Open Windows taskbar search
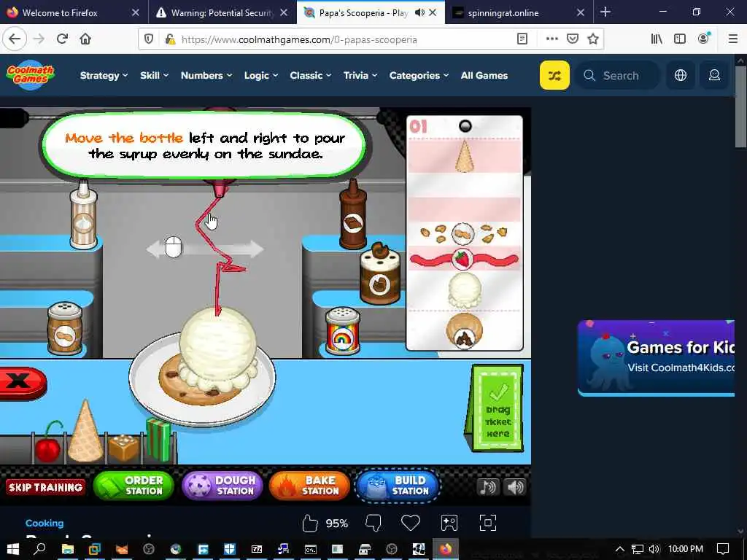 40,549
